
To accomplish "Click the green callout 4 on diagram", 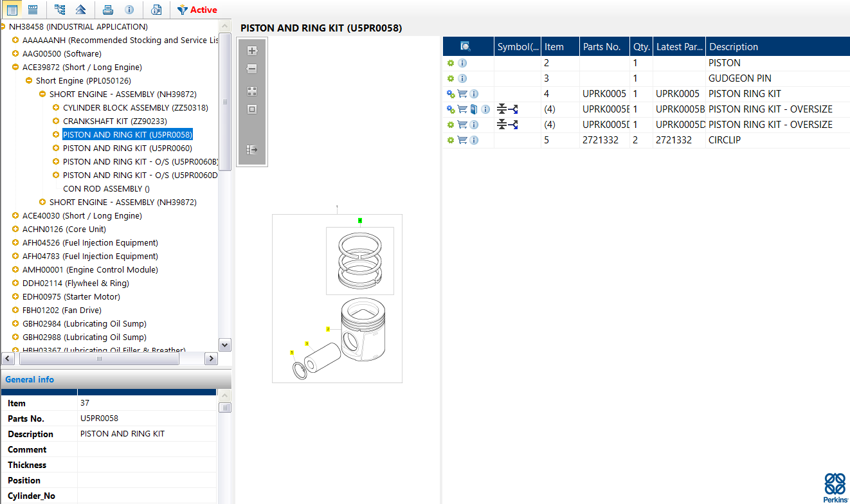I will [x=360, y=221].
